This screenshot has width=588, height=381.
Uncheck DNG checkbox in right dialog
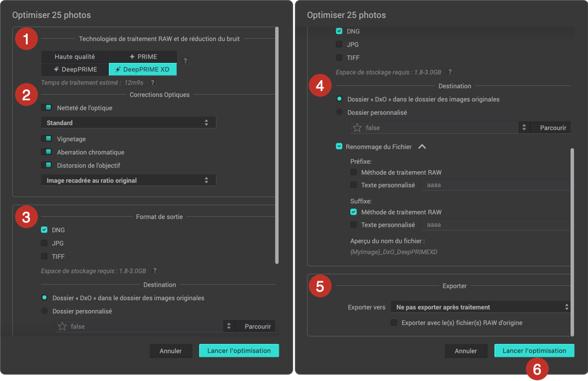point(339,31)
